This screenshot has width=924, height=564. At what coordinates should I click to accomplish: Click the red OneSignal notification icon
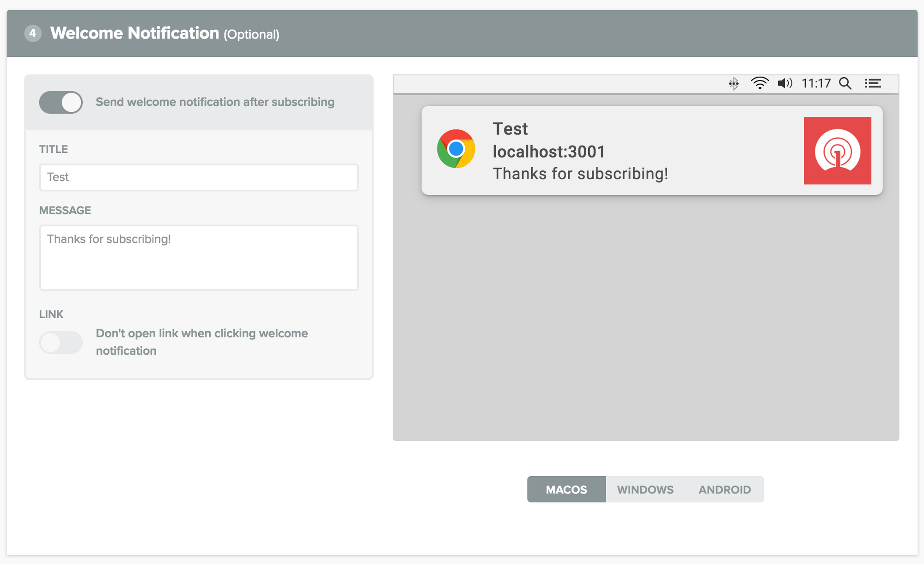tap(838, 151)
